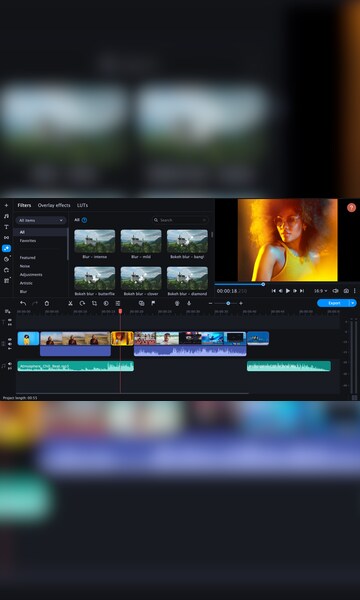
Task: Open the Crop tool
Action: [x=94, y=303]
